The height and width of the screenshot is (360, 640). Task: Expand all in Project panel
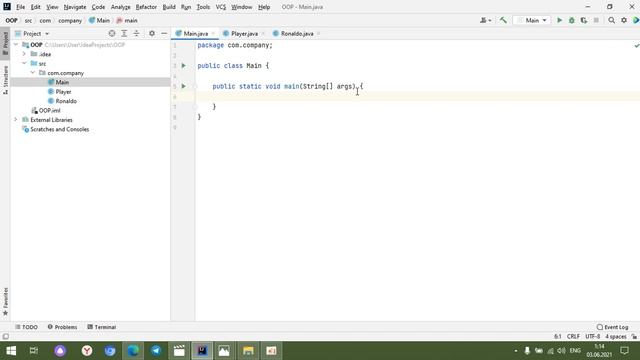(124, 33)
